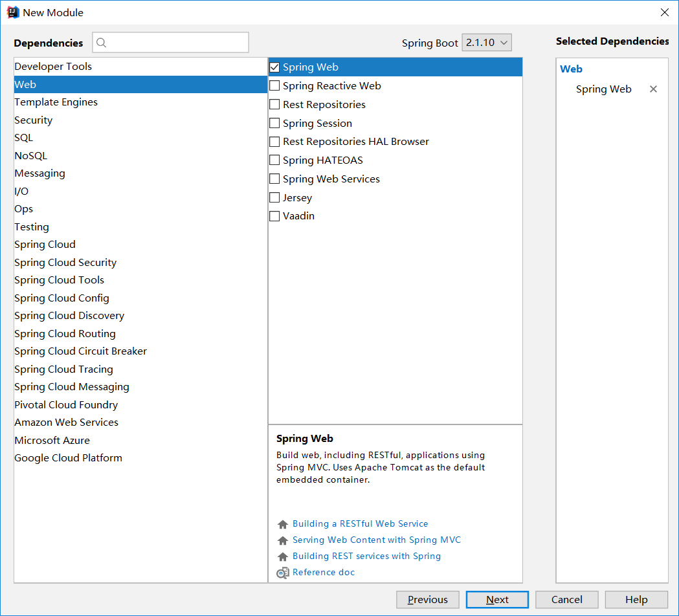Click home icon beside Building REST services

coord(282,556)
